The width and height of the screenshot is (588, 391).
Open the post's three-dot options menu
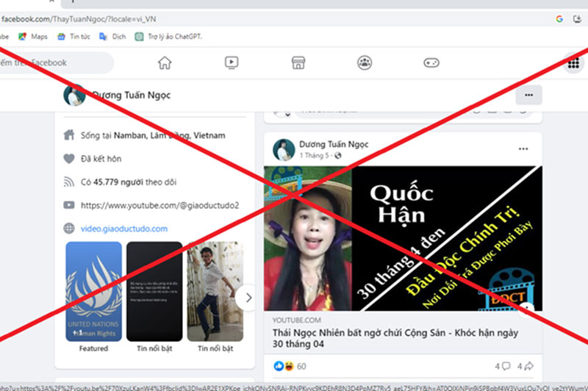(523, 148)
